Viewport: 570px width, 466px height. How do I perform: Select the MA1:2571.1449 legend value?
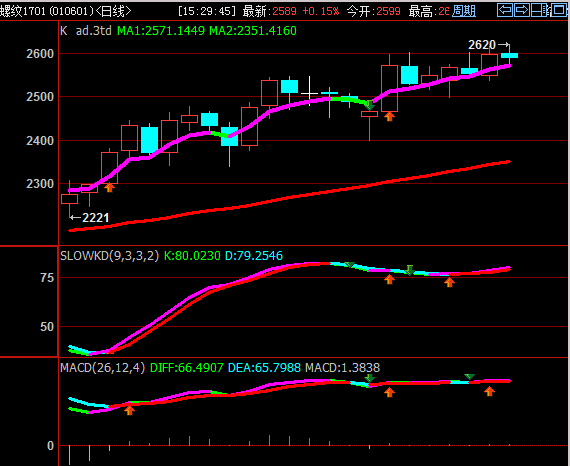tap(161, 31)
